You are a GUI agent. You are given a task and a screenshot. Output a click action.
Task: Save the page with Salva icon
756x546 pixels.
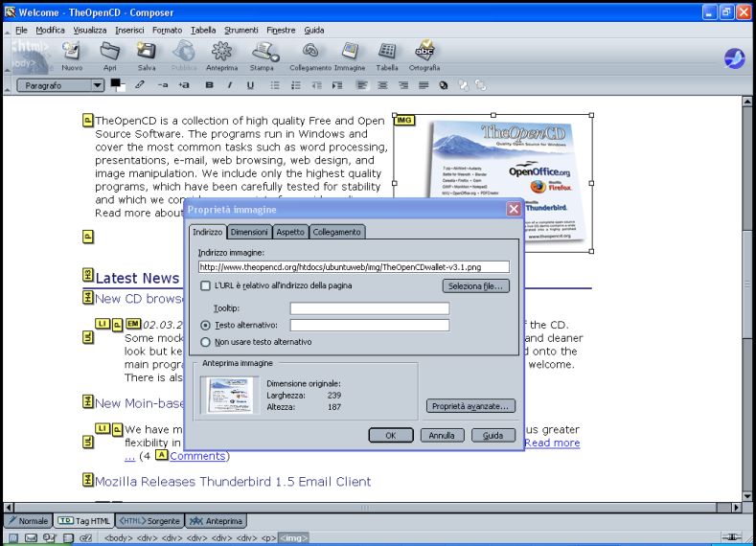[146, 56]
